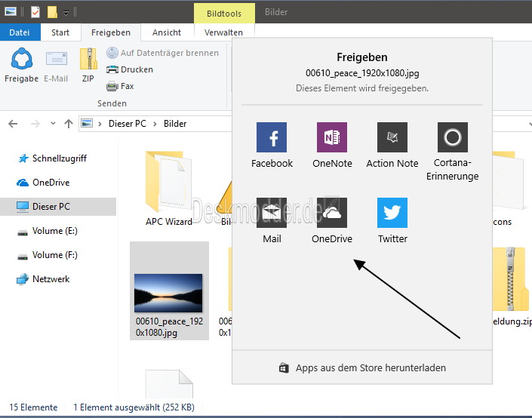Share the image via Mail app
The height and width of the screenshot is (418, 532).
tap(272, 221)
